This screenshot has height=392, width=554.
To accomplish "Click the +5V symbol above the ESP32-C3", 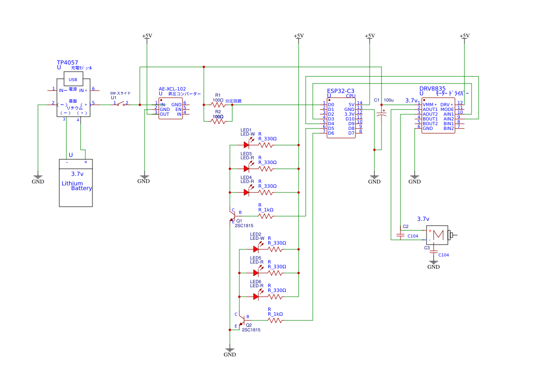I will 370,37.
